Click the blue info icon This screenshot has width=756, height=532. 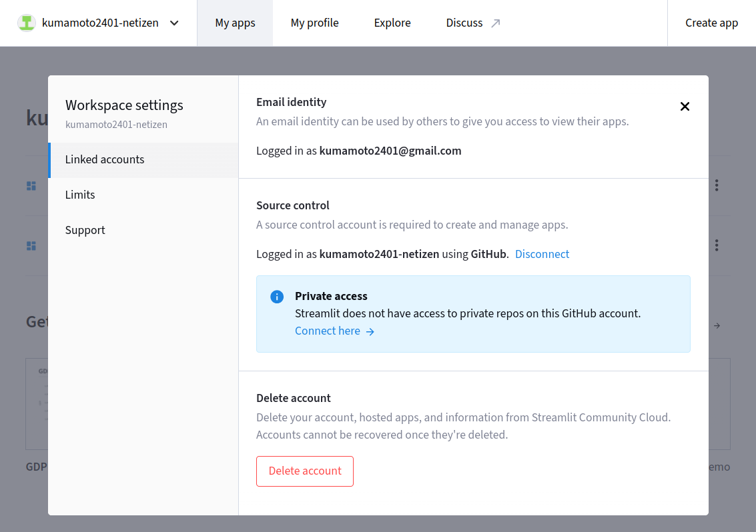click(x=277, y=297)
